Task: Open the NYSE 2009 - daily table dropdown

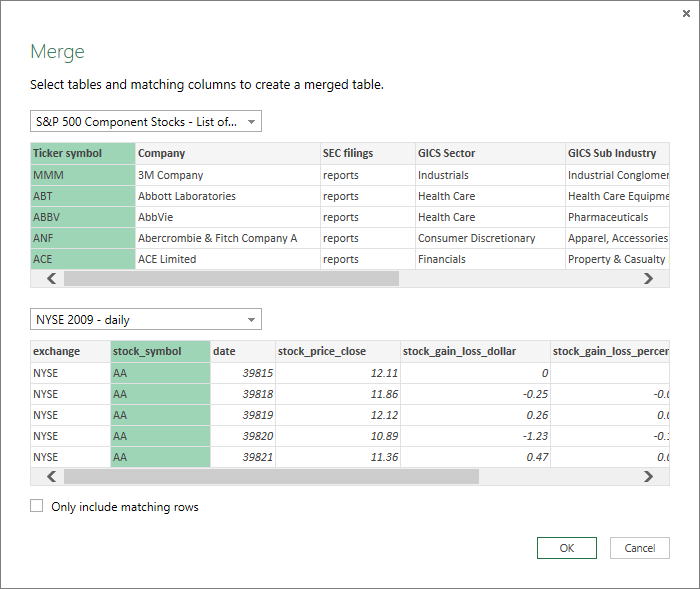Action: coord(146,320)
